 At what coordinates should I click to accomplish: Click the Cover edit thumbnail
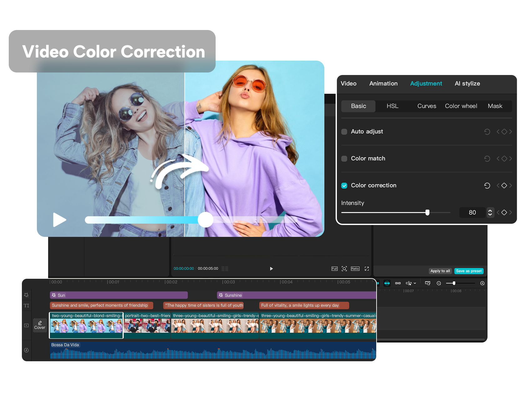click(x=40, y=325)
